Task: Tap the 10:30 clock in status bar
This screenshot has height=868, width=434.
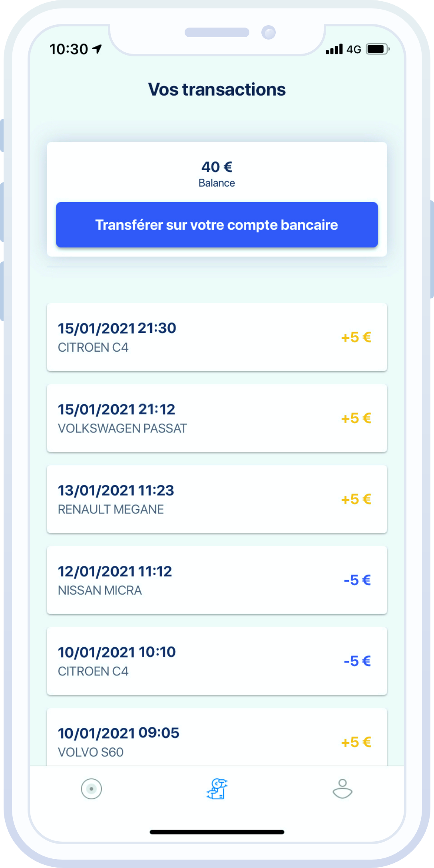Action: click(69, 49)
